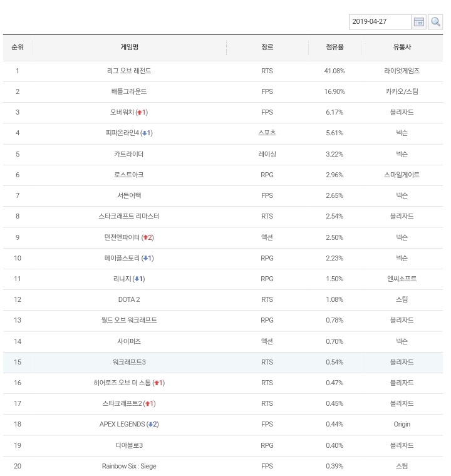
Task: Click the 점유율 column header
Action: click(334, 48)
